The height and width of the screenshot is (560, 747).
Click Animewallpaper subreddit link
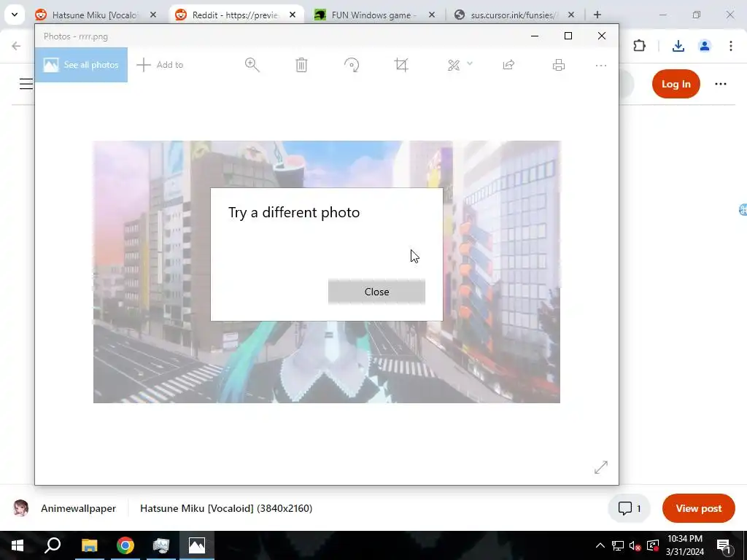coord(78,508)
